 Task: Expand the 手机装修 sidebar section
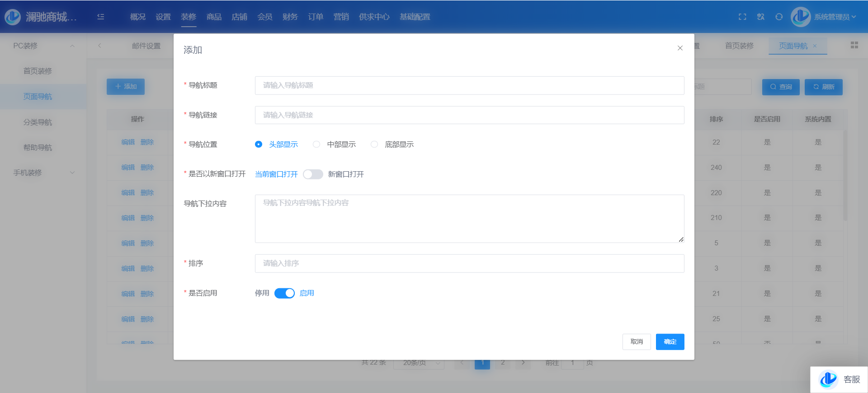click(x=72, y=173)
